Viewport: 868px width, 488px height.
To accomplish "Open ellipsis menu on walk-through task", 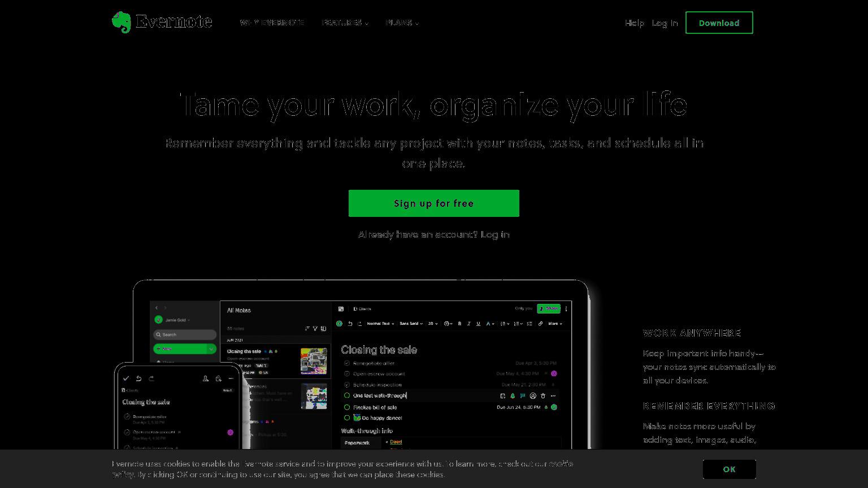I will pyautogui.click(x=553, y=396).
